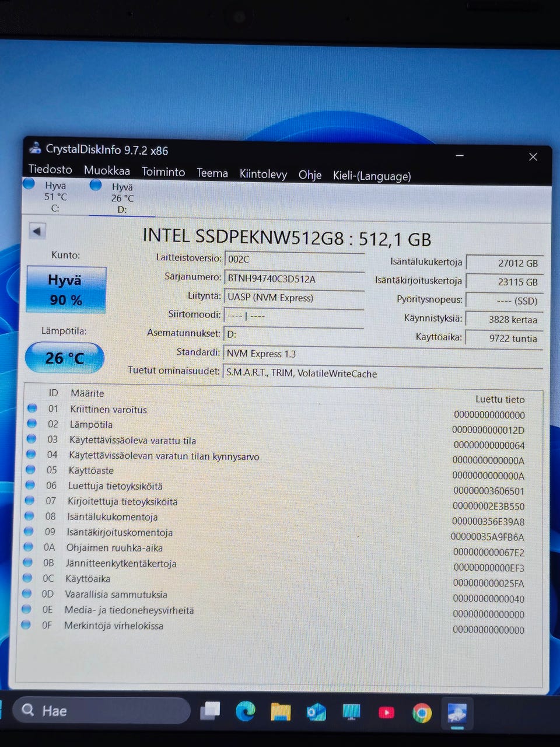
Task: Click the previous disk arrow button
Action: [37, 231]
